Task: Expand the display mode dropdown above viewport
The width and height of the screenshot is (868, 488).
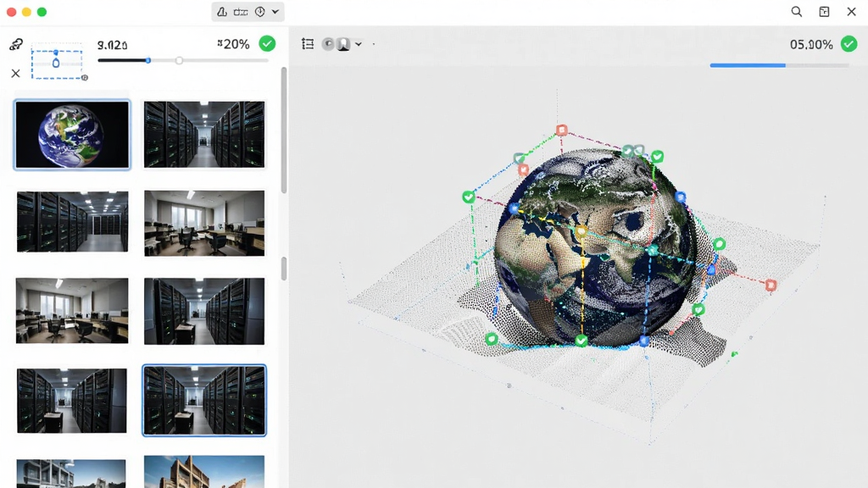Action: (359, 44)
